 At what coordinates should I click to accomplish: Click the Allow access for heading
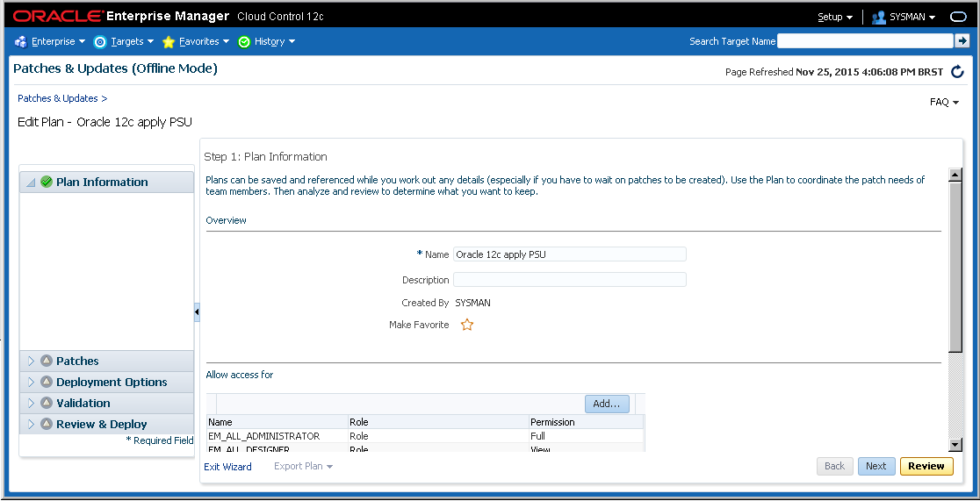point(240,375)
